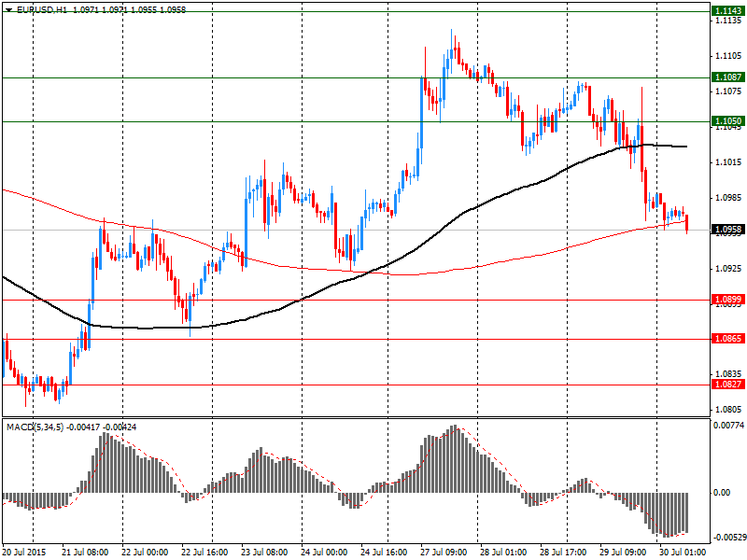This screenshot has width=747, height=560.
Task: Select the EURUSD,H1 chart title text
Action: (x=42, y=9)
